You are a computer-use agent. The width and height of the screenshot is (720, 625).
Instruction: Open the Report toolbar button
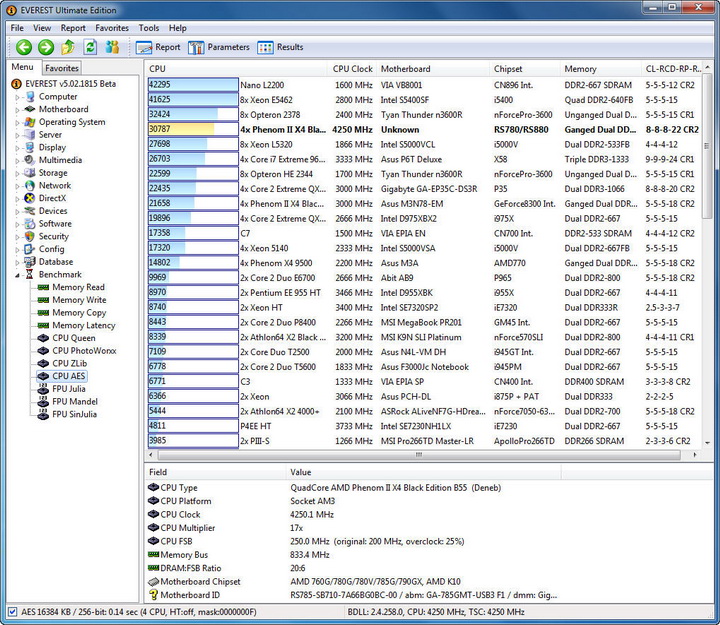coord(158,47)
